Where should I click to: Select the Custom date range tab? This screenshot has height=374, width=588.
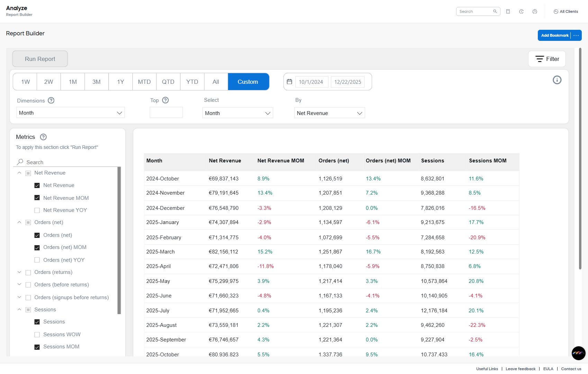pyautogui.click(x=248, y=81)
